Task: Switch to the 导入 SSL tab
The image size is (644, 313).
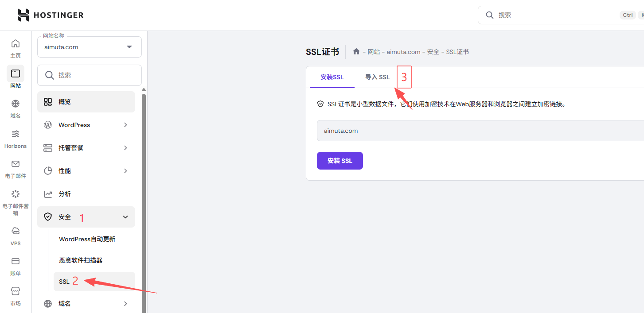Action: (x=377, y=77)
